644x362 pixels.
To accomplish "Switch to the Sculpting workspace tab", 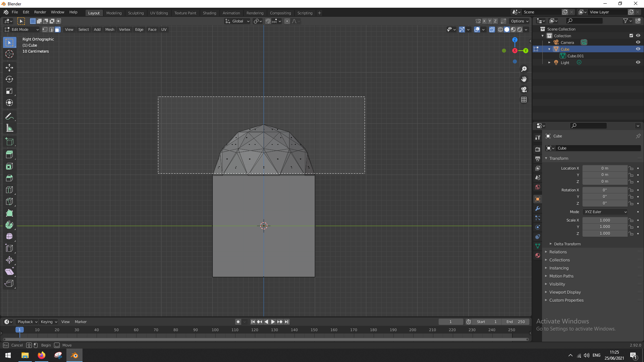I will (x=136, y=13).
